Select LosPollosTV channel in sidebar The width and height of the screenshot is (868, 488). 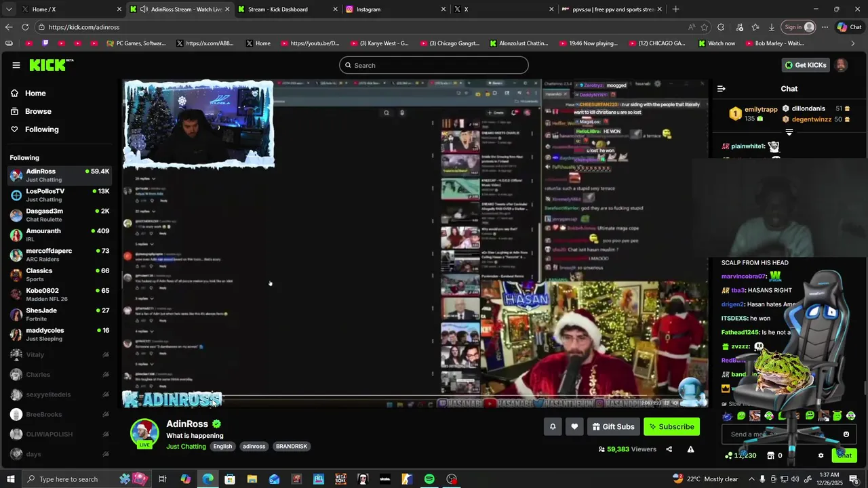tap(60, 195)
